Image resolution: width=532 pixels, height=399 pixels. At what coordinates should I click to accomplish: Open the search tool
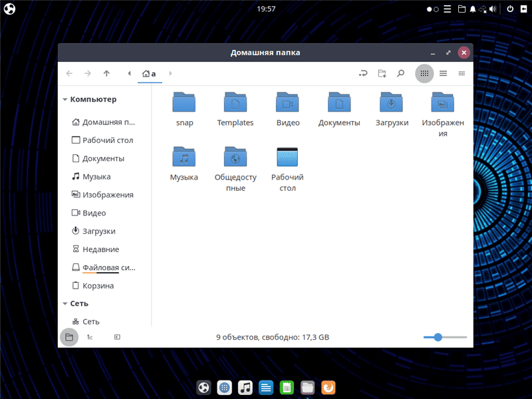[x=401, y=73]
